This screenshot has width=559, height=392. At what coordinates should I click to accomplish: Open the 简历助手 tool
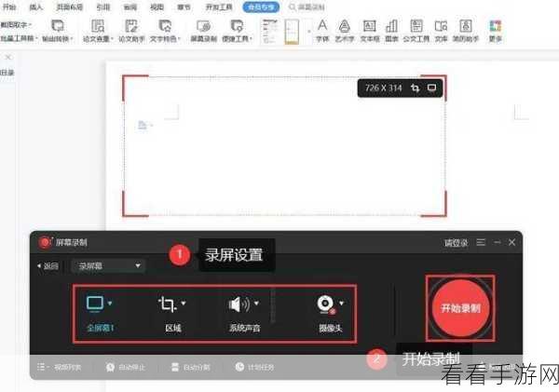coord(466,26)
